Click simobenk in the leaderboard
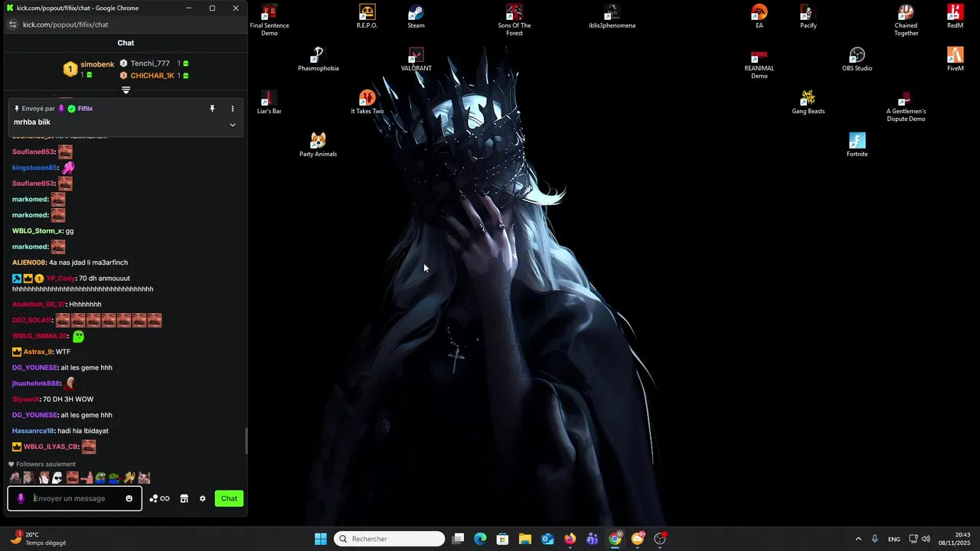The image size is (980, 551). (x=97, y=64)
